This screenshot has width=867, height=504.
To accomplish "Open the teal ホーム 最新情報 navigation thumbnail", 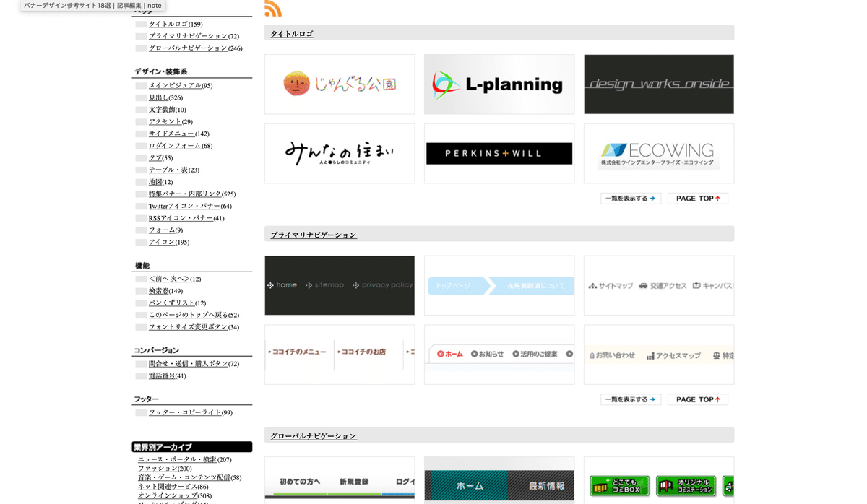I will (x=499, y=479).
